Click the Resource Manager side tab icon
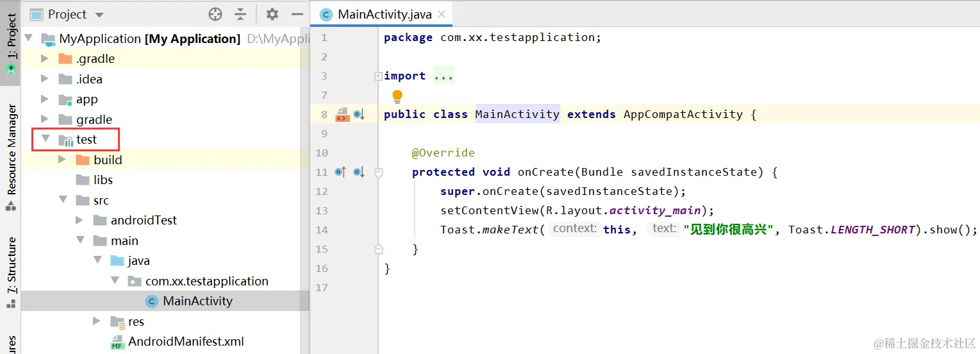The height and width of the screenshot is (354, 980). (11, 206)
